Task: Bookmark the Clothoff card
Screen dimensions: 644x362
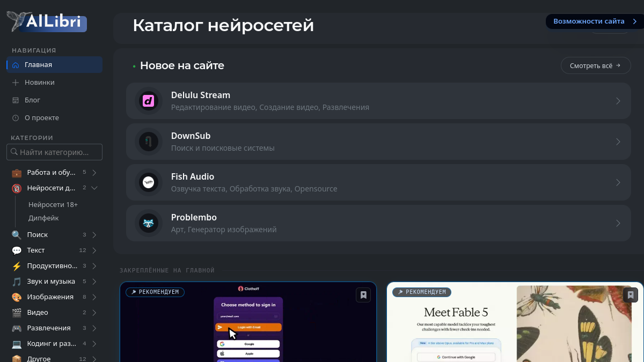Action: (x=363, y=295)
